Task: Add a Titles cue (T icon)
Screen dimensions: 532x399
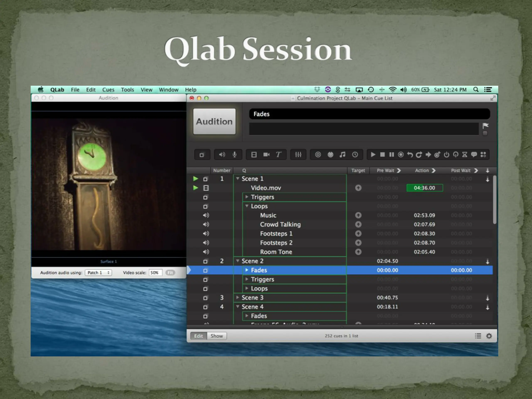Action: (x=278, y=155)
